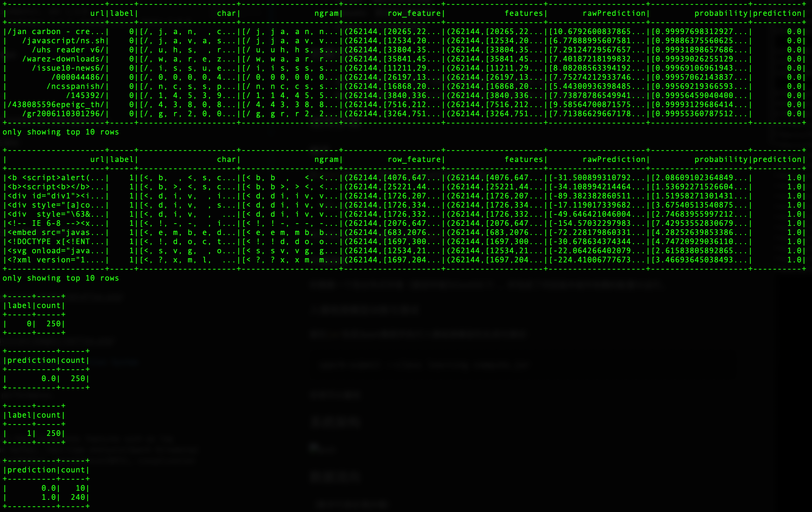Click the '/javascript/ns.sh' url entry

click(x=63, y=41)
